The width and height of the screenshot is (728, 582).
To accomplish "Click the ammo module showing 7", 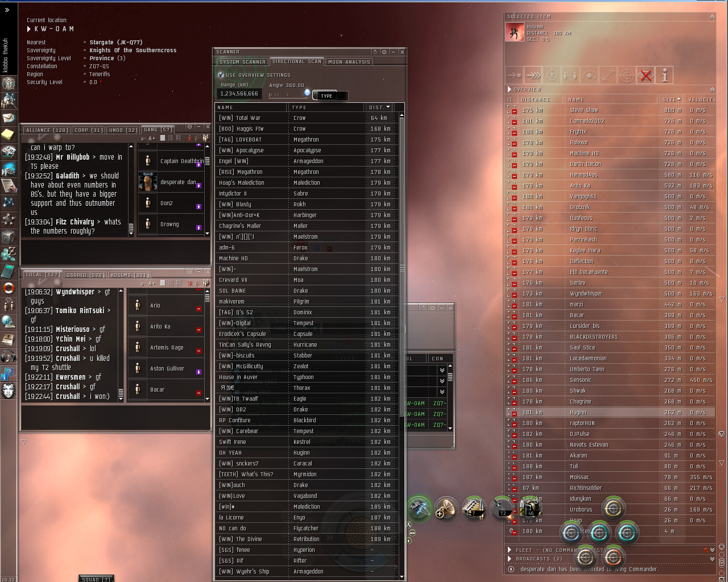I will point(473,509).
